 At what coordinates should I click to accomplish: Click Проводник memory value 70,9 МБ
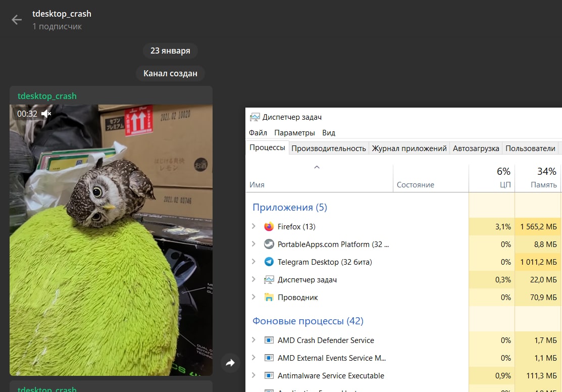(543, 298)
